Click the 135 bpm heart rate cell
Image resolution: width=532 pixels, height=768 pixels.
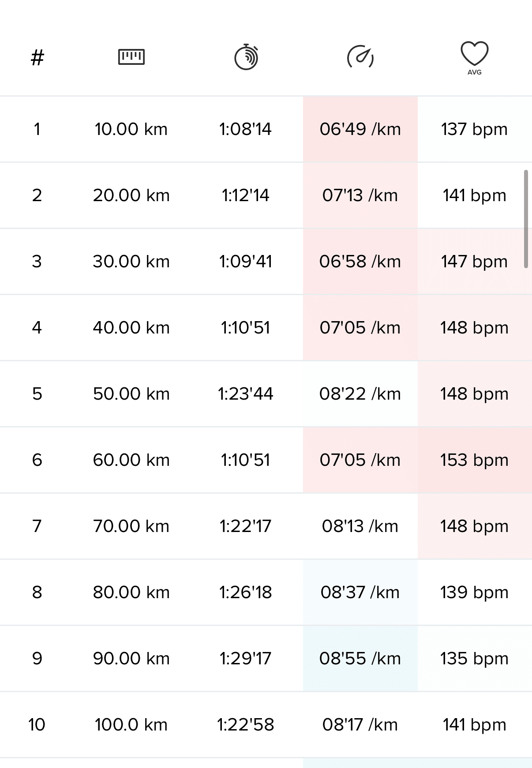coord(474,659)
